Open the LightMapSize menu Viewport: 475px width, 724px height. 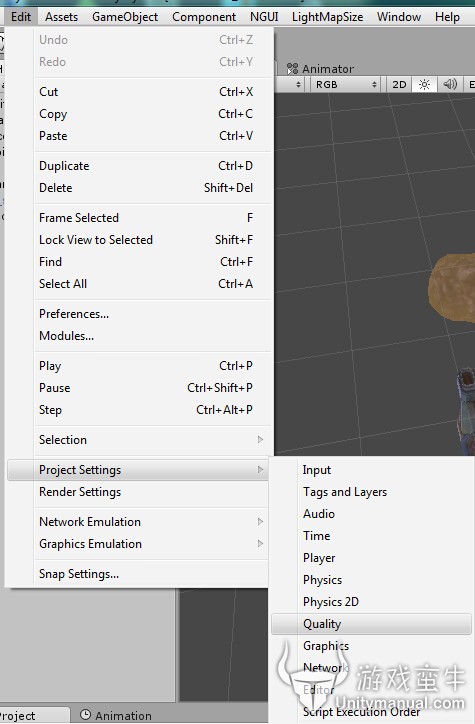tap(327, 17)
